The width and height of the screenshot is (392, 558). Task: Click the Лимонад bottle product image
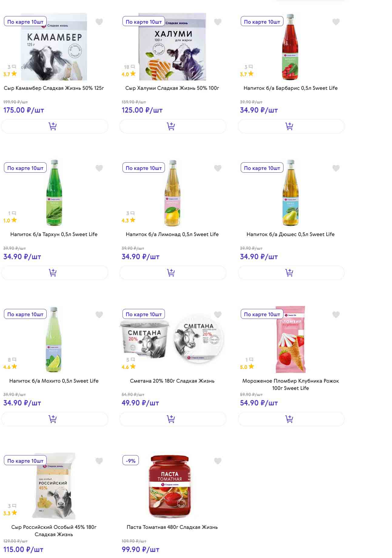(x=173, y=194)
